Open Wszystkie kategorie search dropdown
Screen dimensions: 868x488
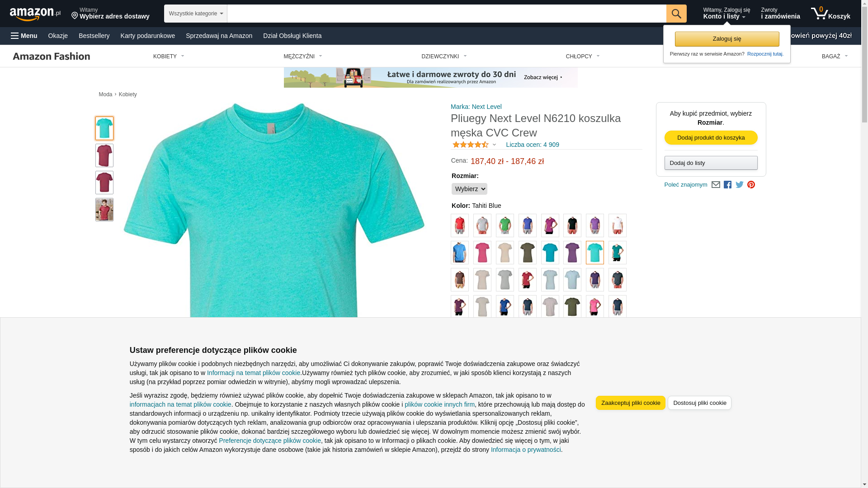(196, 14)
